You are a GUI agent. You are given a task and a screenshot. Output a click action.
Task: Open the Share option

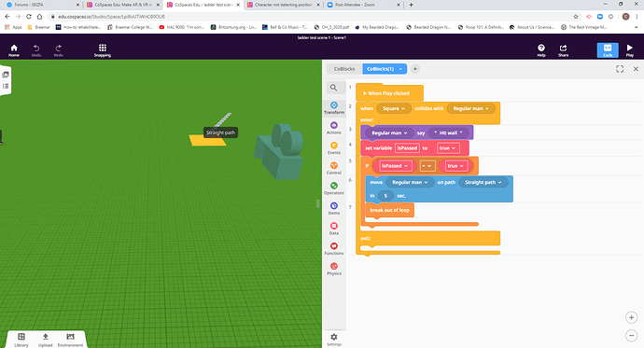click(x=563, y=50)
